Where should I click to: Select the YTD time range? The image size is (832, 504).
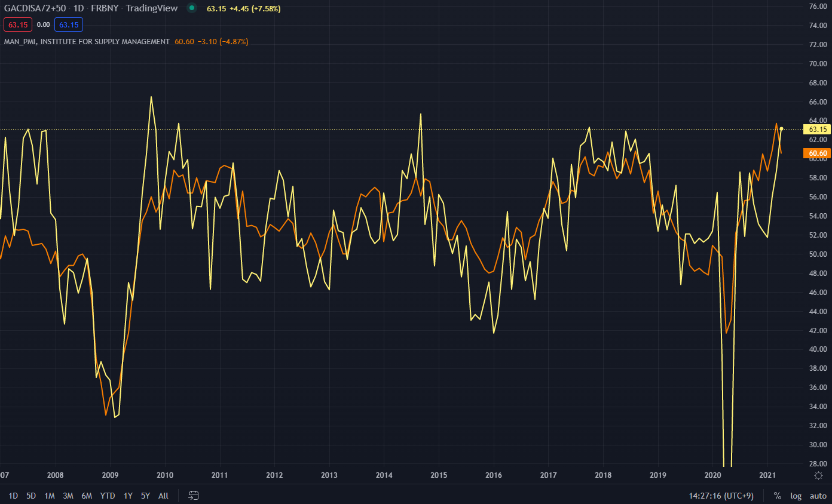108,496
